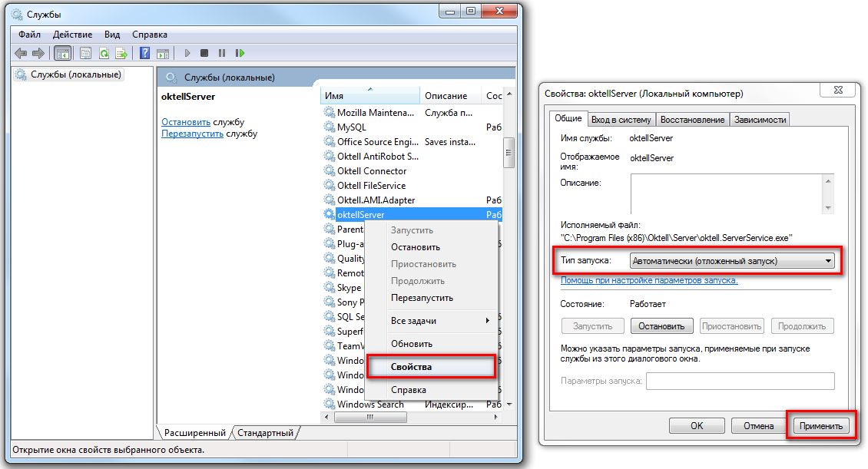Open the Восстановление tab
Image resolution: width=868 pixels, height=469 pixels.
point(692,120)
